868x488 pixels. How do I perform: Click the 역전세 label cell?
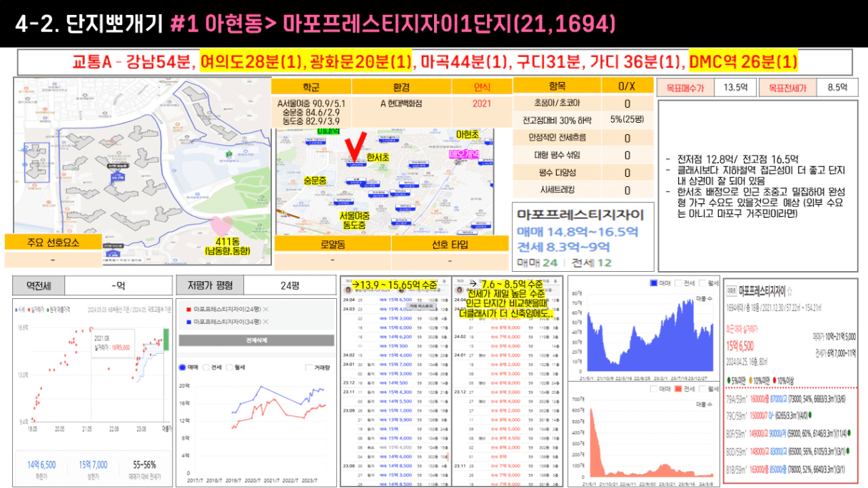click(39, 285)
